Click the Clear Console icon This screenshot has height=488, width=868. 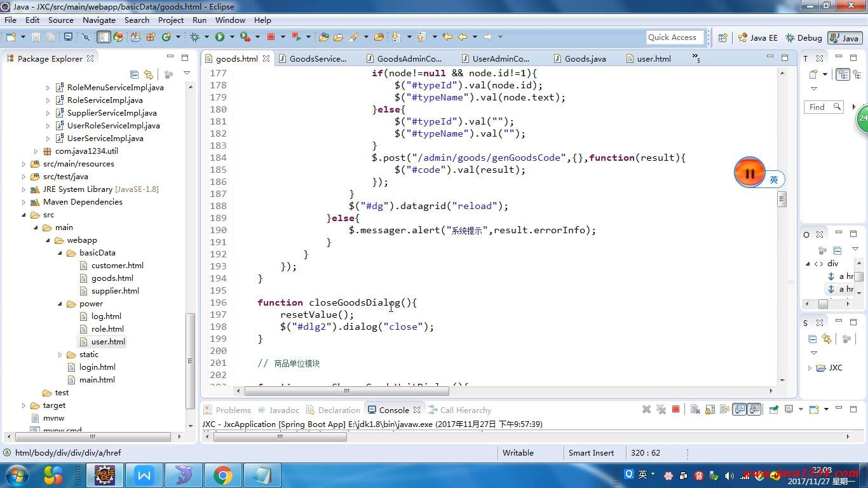695,409
